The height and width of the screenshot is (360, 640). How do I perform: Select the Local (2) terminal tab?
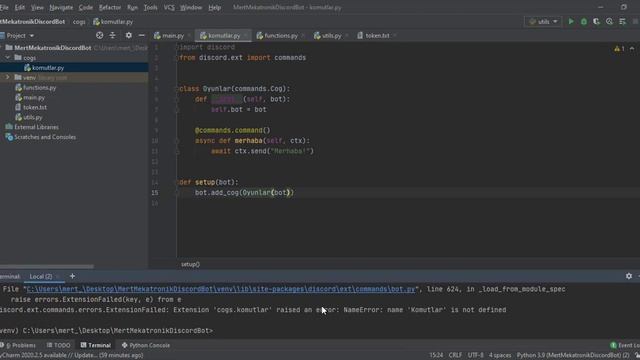40,276
